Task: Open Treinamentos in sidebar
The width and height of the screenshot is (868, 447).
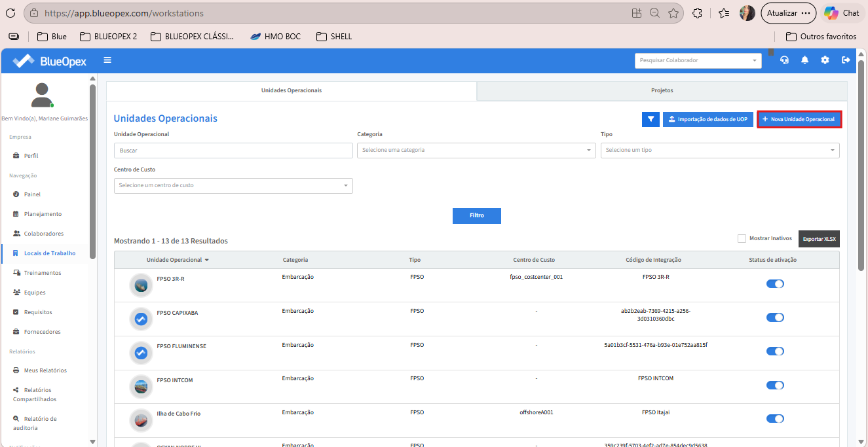Action: click(42, 273)
